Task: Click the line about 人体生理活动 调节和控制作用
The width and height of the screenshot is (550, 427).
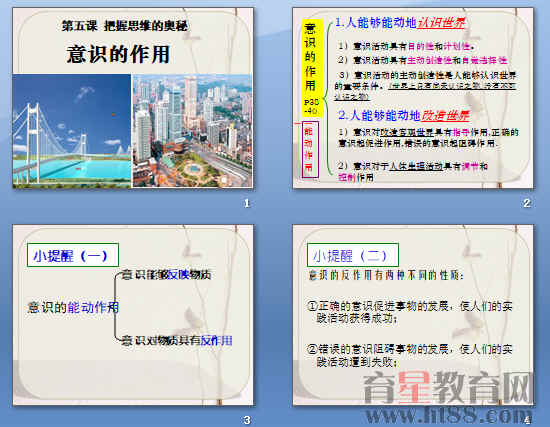Action: pyautogui.click(x=412, y=171)
